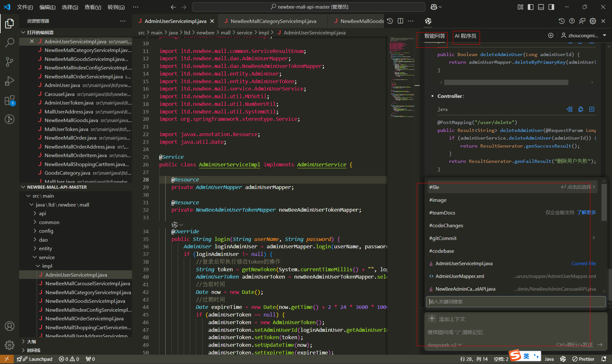Screen dimensions: 612x364
Task: Open the Search view in activity bar
Action: click(x=10, y=42)
